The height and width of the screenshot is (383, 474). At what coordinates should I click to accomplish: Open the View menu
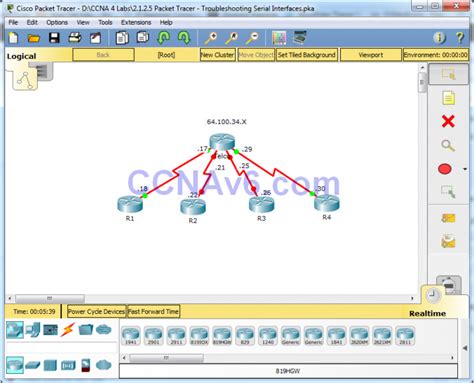[x=83, y=22]
